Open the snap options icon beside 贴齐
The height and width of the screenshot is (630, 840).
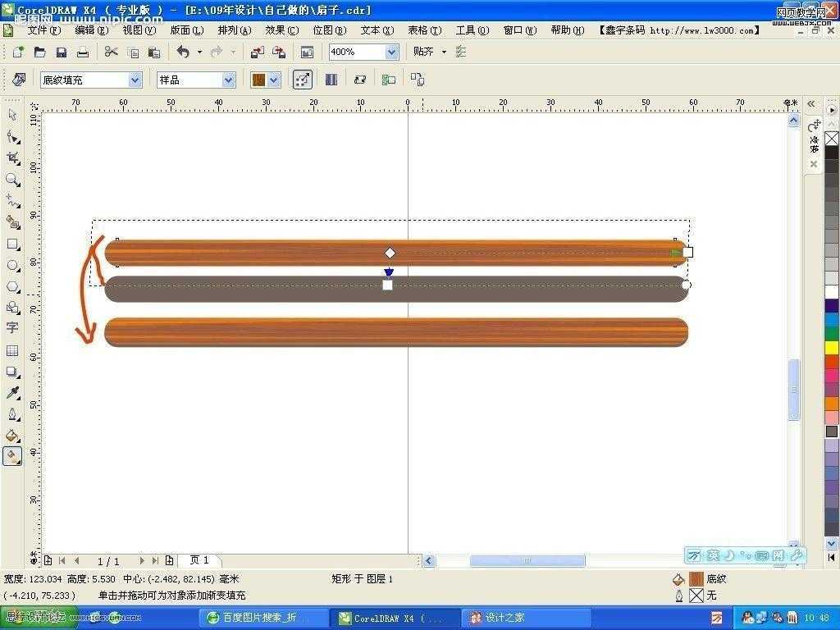461,52
